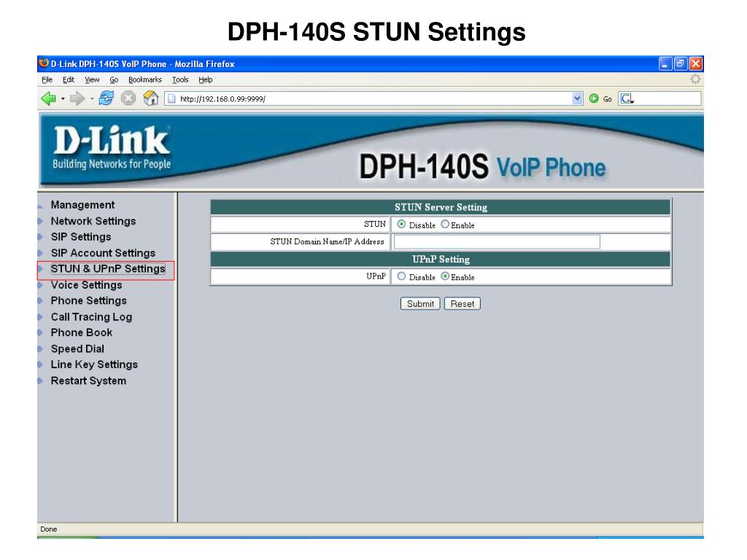747x560 pixels.
Task: Click the browser search box
Action: point(659,98)
